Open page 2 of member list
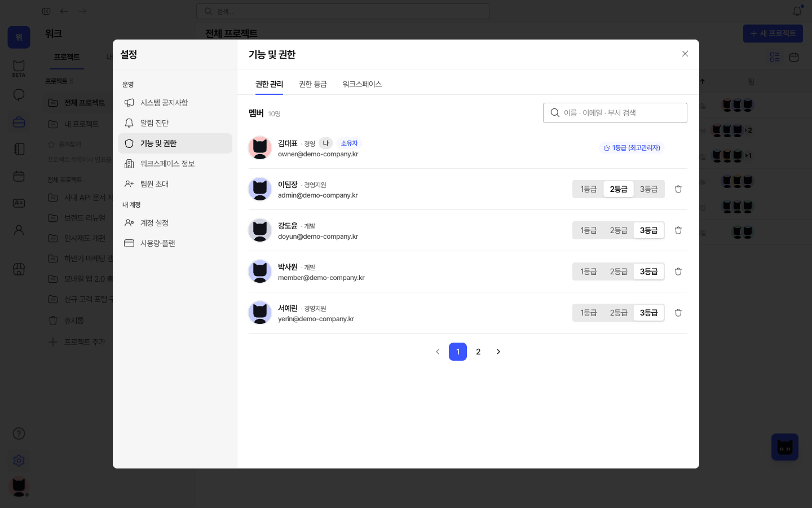The width and height of the screenshot is (812, 508). [x=478, y=352]
